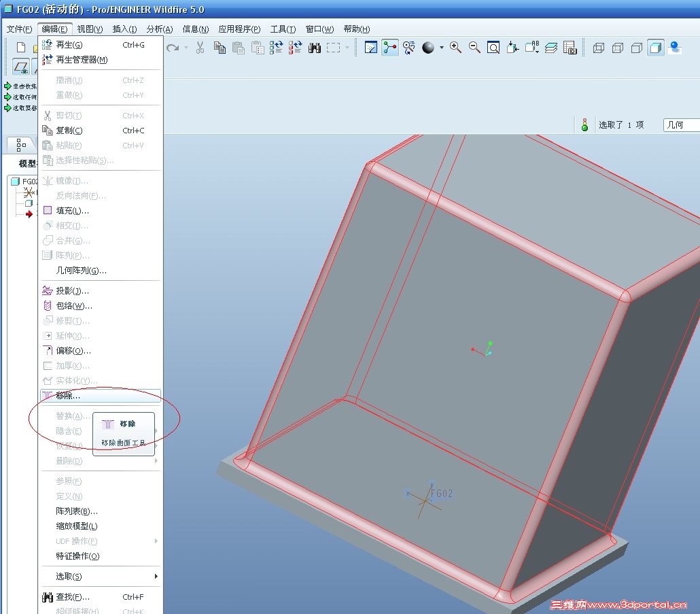Toggle enhanced realism blue ball icon
This screenshot has height=614, width=700.
coord(675,48)
